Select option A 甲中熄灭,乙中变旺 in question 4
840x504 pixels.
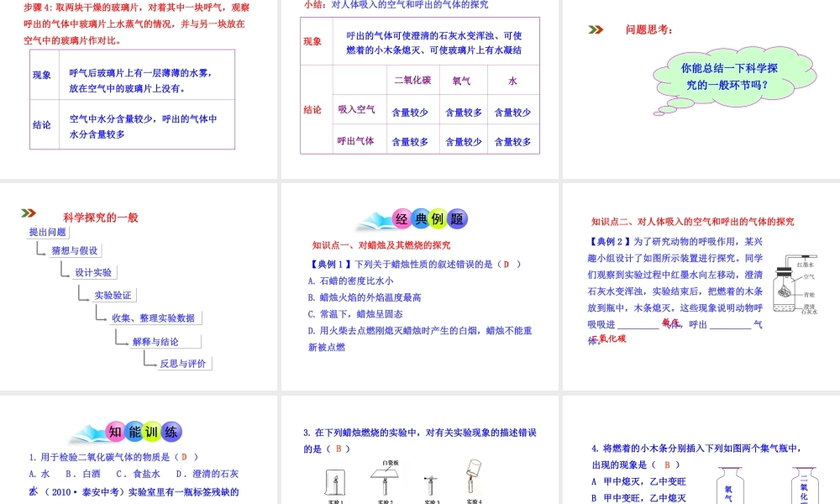coord(638,481)
